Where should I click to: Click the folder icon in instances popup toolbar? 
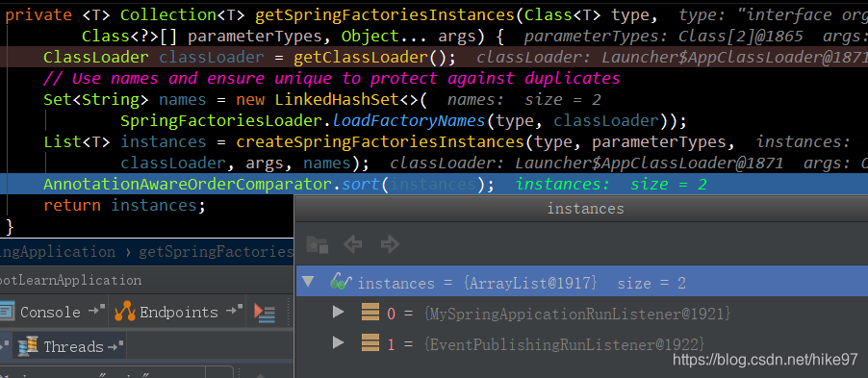[318, 244]
